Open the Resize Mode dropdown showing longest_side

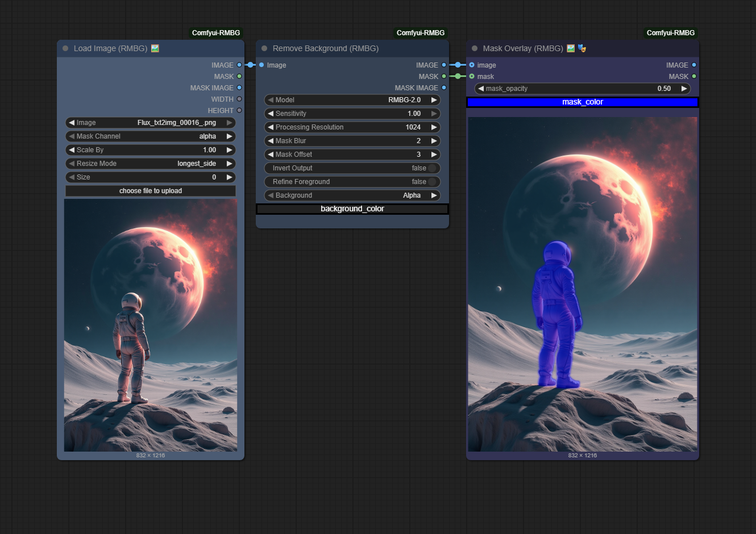click(x=150, y=163)
